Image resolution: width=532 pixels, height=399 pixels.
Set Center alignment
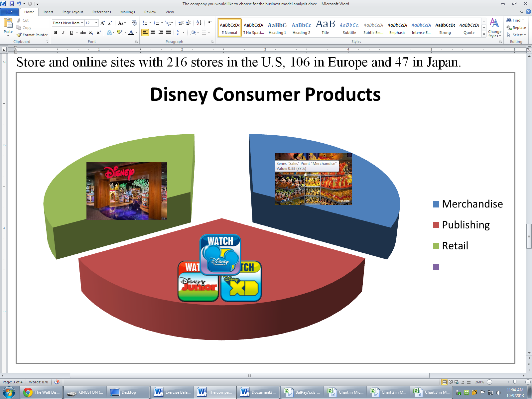[153, 33]
